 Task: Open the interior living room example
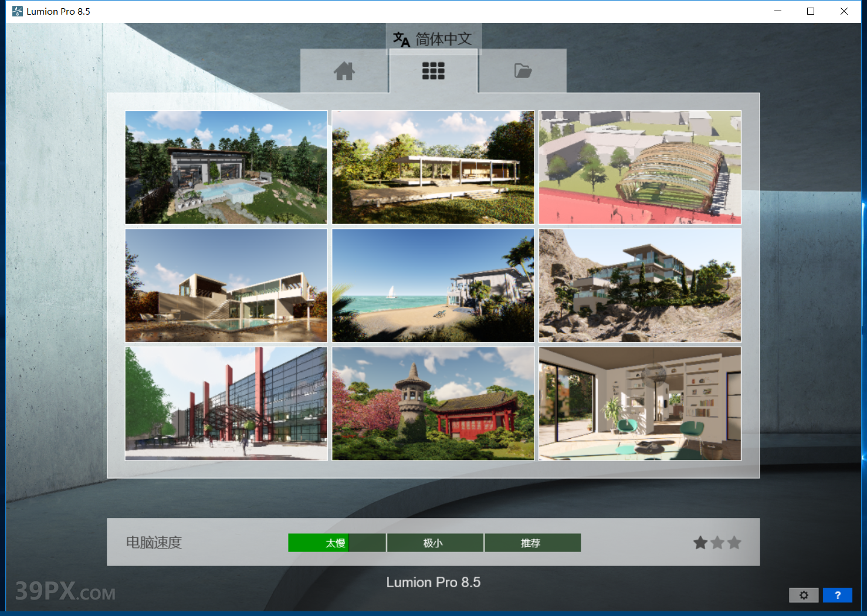point(640,404)
